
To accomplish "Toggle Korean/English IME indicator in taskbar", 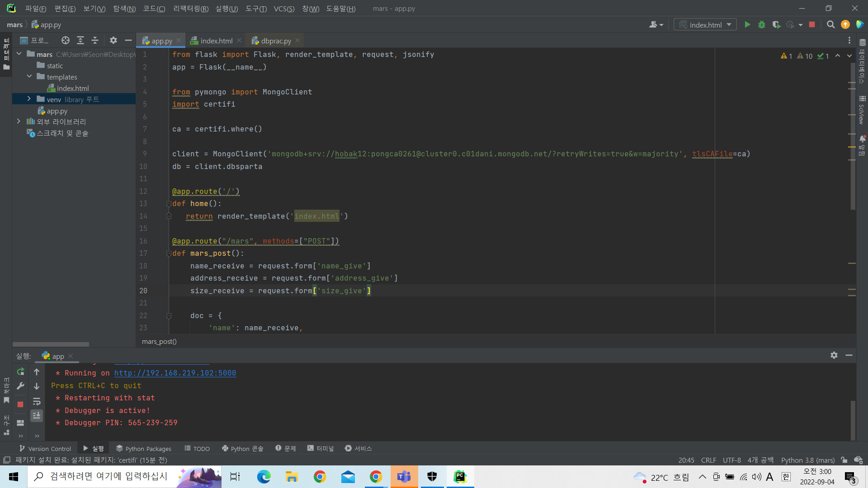I will coord(786,477).
